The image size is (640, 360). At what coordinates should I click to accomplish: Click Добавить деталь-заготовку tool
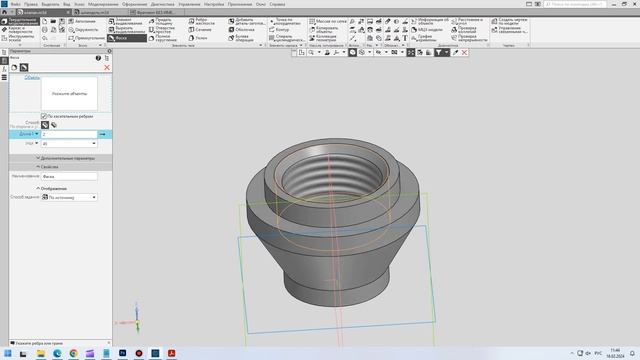coord(247,21)
